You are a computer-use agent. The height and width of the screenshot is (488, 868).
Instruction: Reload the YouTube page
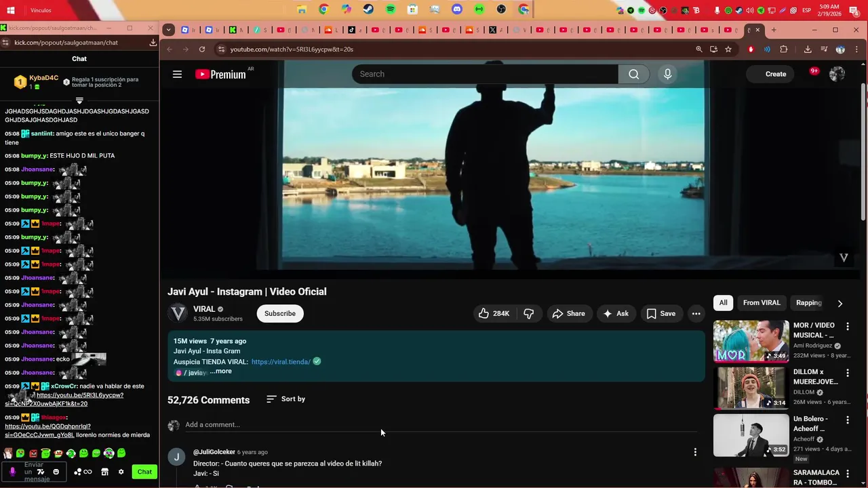tap(202, 49)
